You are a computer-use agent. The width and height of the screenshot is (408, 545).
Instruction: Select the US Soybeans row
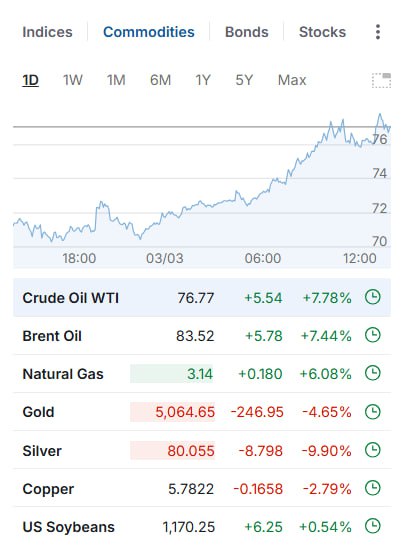click(x=202, y=526)
